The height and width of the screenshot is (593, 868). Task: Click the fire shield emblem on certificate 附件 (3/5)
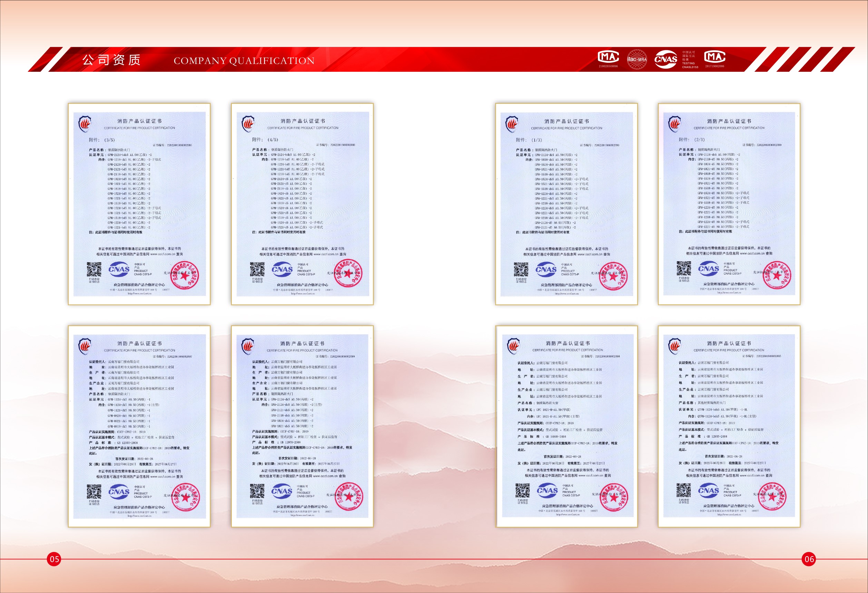85,124
